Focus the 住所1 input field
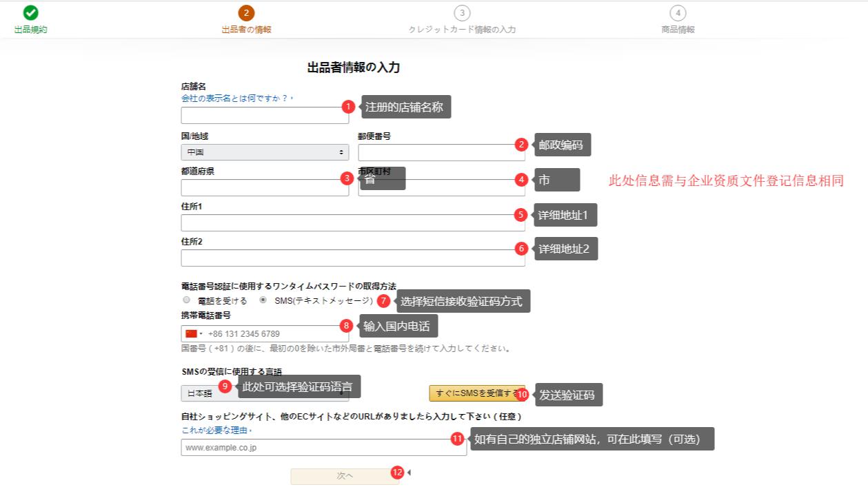The height and width of the screenshot is (487, 868). coord(353,222)
